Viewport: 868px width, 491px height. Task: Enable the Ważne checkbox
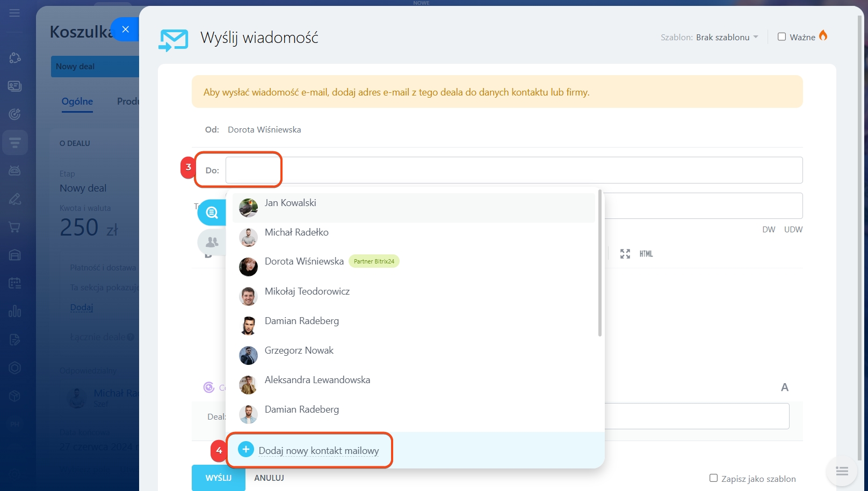point(782,37)
